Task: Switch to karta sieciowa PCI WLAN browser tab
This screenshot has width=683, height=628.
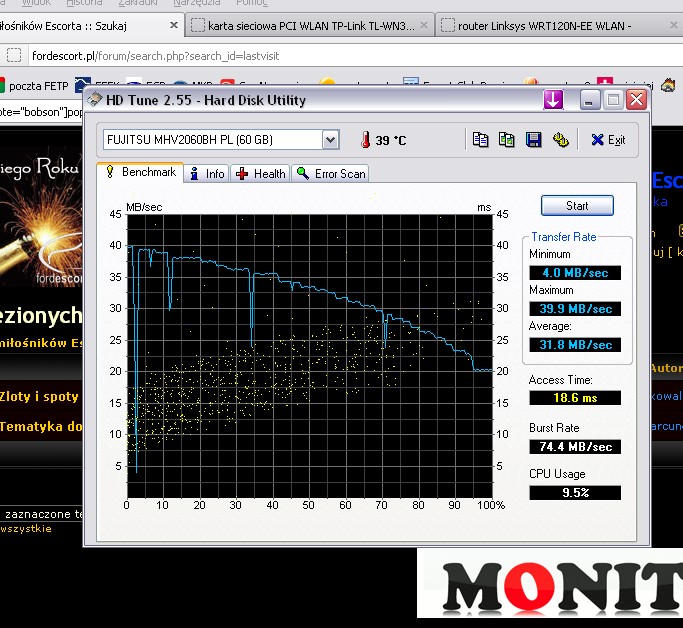Action: (302, 25)
